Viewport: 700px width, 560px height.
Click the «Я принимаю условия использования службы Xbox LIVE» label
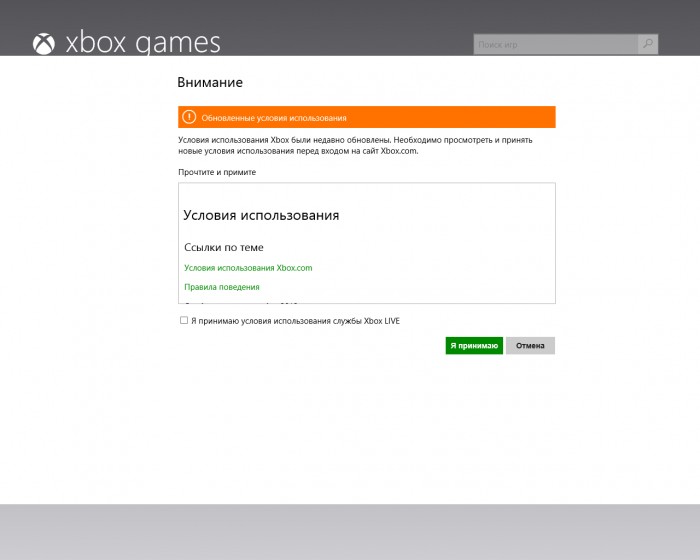click(296, 321)
